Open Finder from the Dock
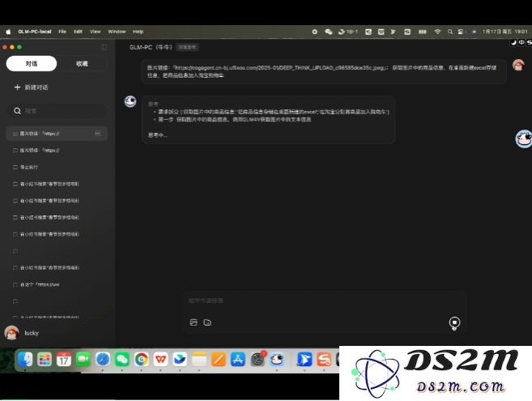The image size is (532, 401). (25, 359)
